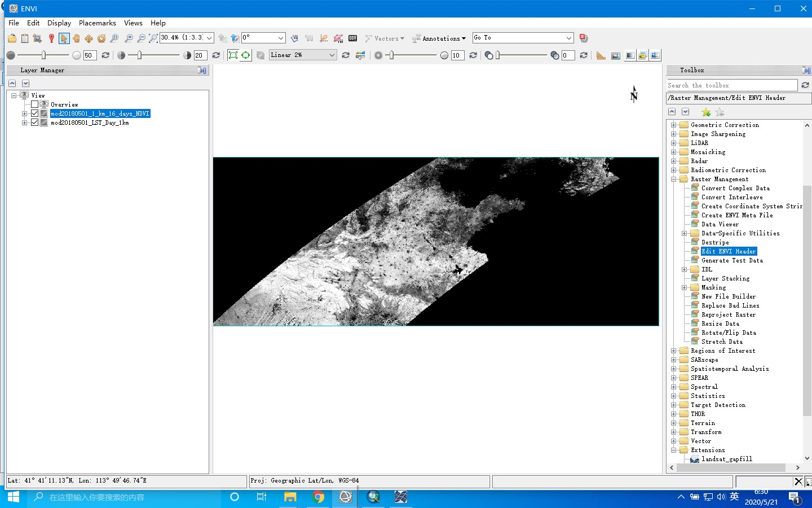Image resolution: width=812 pixels, height=508 pixels.
Task: Click the Chip View to clipboard icon
Action: pyautogui.click(x=37, y=38)
